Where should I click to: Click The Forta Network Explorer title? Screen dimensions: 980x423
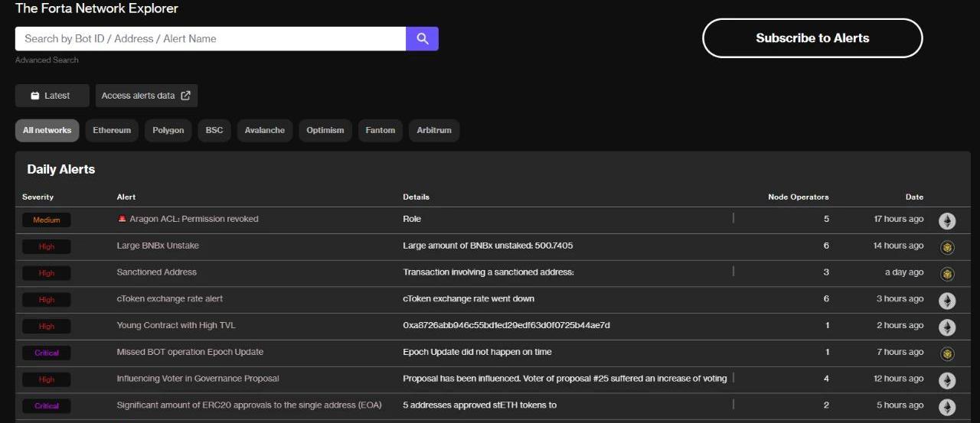[x=96, y=8]
